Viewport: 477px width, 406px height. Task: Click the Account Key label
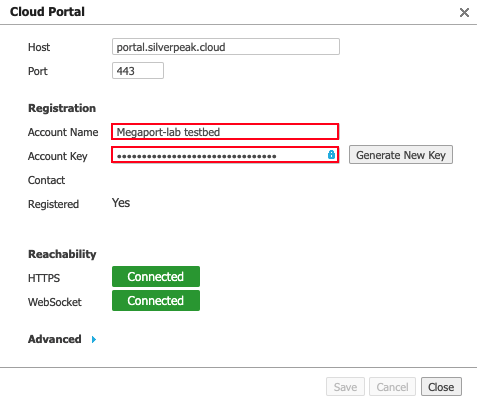[58, 156]
